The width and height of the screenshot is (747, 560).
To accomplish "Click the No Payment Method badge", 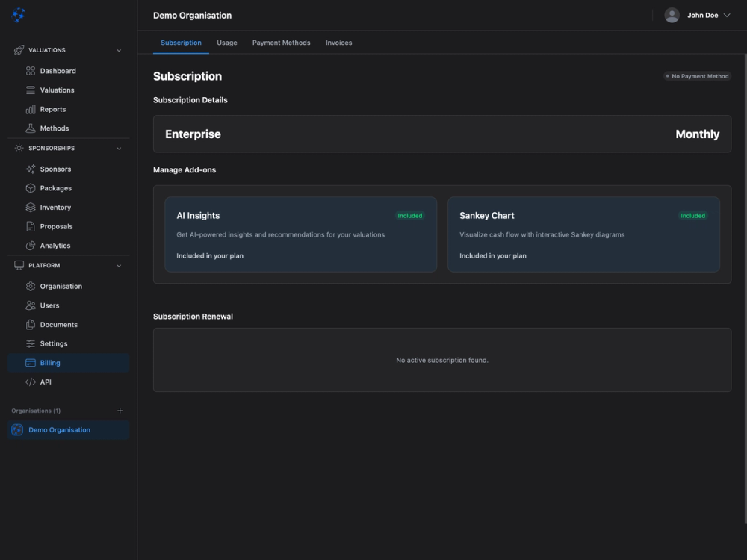I will pos(697,75).
